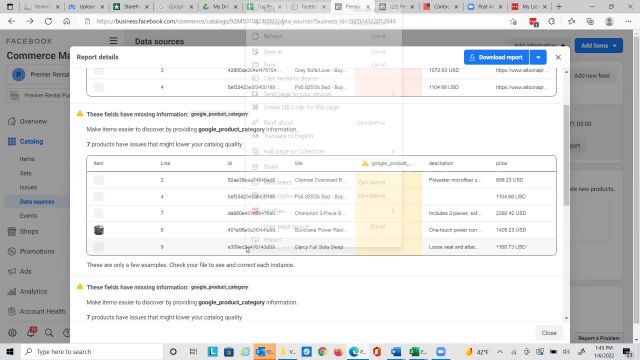Screen dimensions: 640x360
Task: Click the browser back arrow
Action: 11,21
